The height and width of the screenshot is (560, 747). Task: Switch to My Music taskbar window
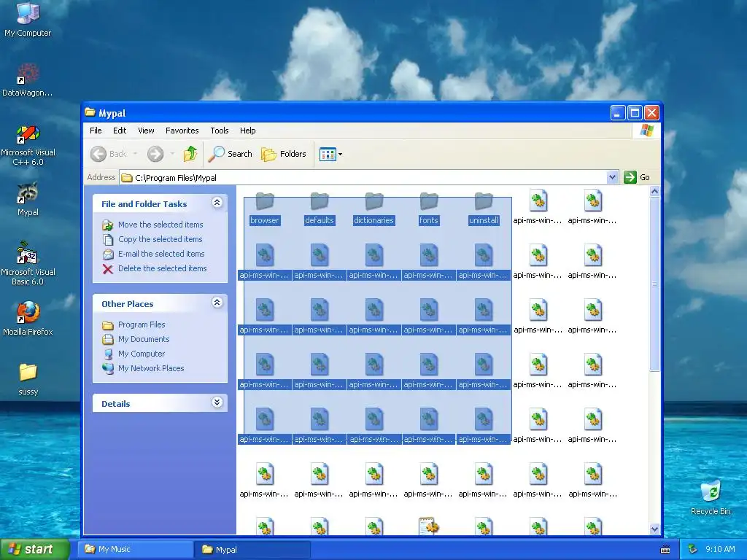coord(136,550)
